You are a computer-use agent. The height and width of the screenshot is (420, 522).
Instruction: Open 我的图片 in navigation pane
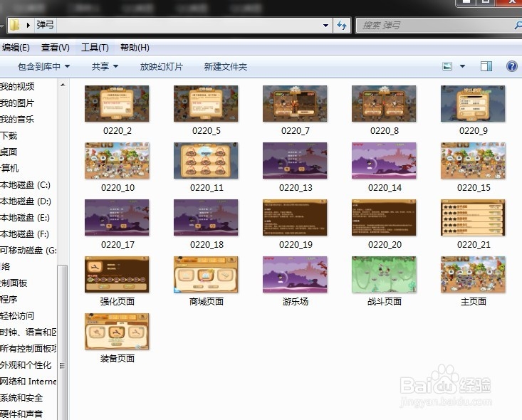click(17, 103)
